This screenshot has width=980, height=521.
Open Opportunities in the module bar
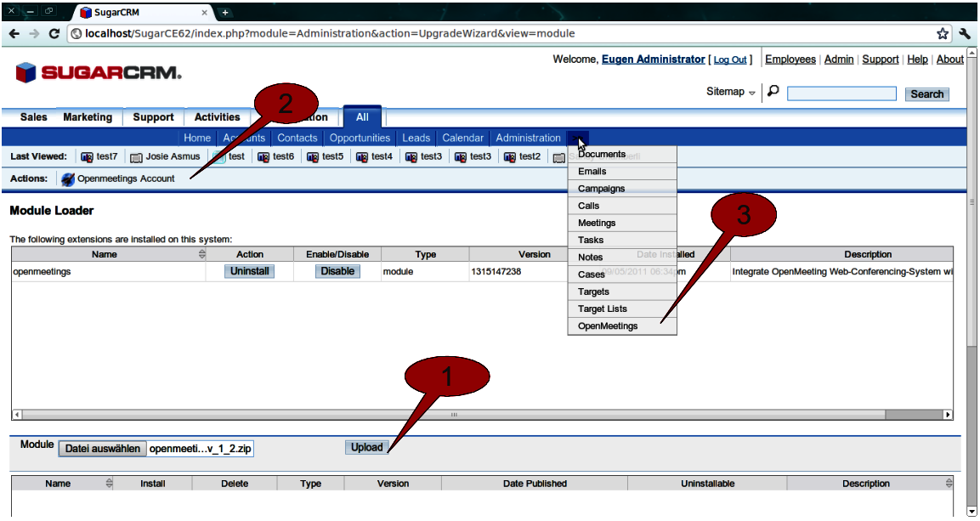point(360,138)
